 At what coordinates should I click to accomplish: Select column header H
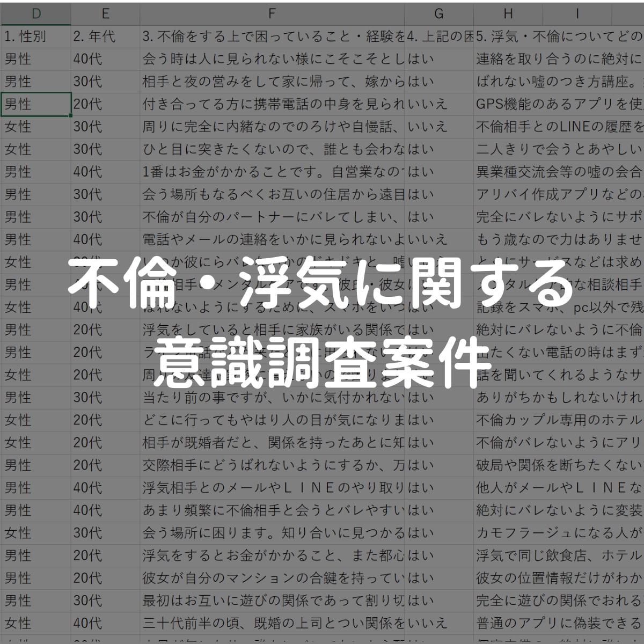[508, 14]
